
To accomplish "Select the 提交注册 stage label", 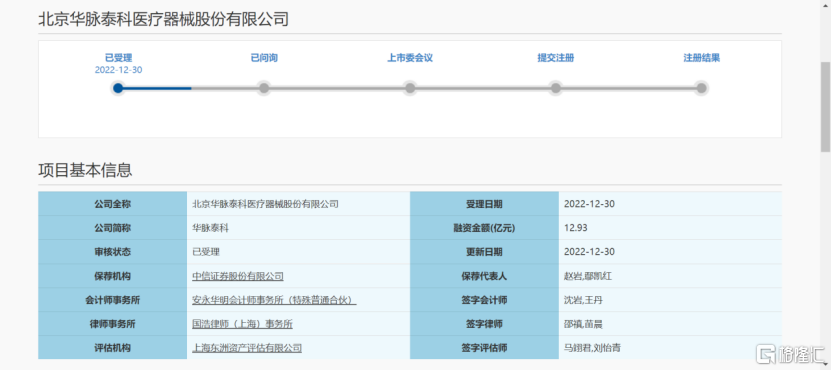I will coord(555,58).
